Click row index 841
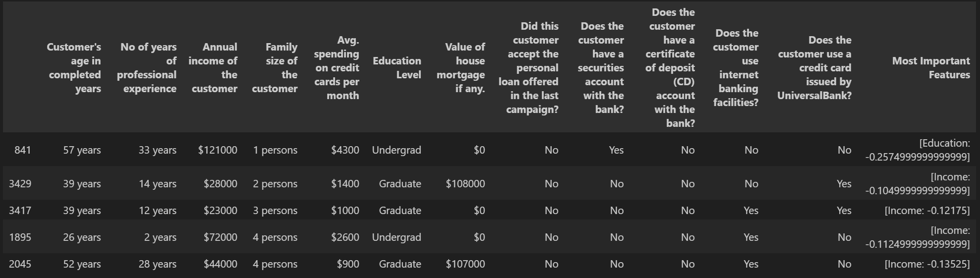Screen dimensions: 980x278 pos(22,150)
